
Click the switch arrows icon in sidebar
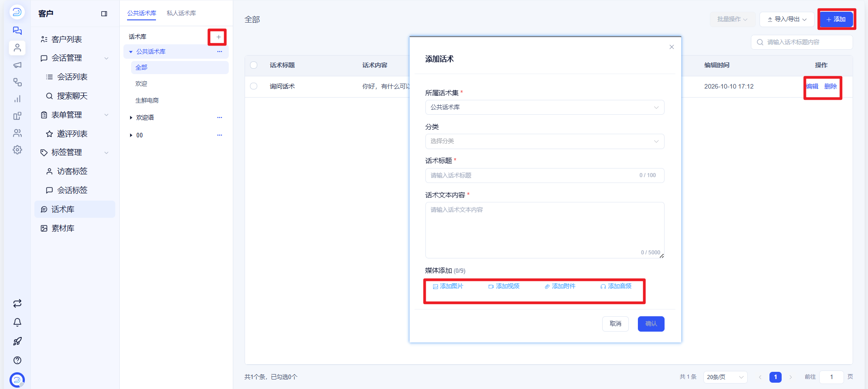pyautogui.click(x=17, y=304)
